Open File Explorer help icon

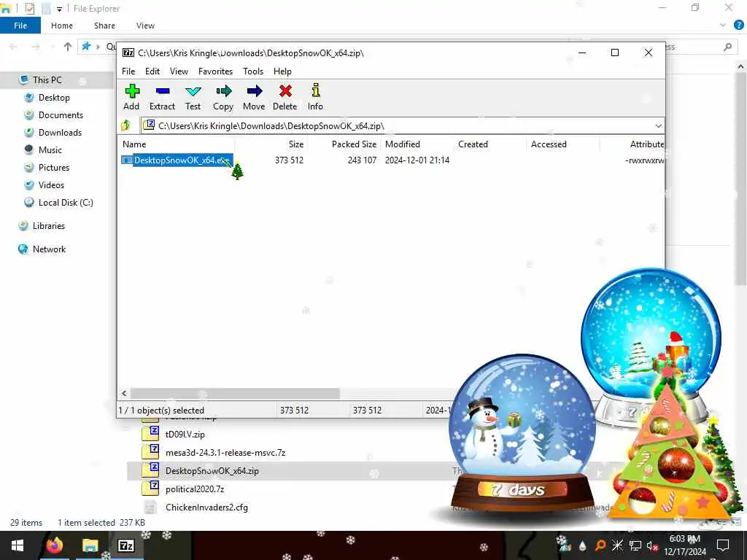(738, 26)
